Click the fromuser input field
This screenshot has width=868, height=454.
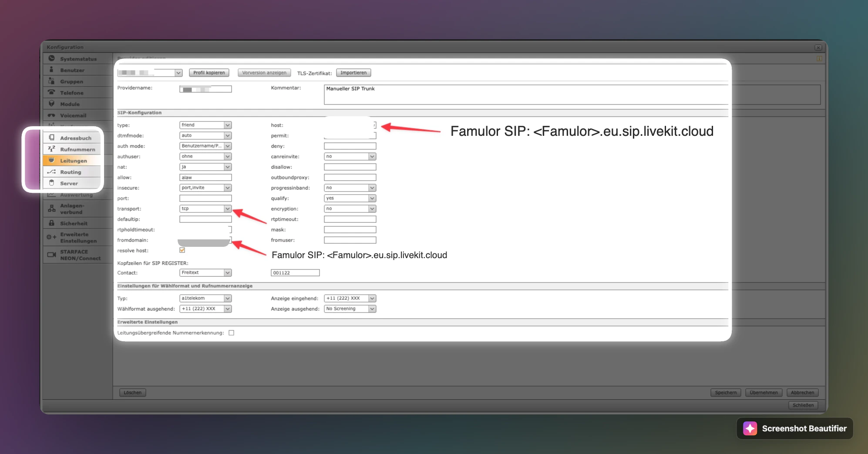350,240
